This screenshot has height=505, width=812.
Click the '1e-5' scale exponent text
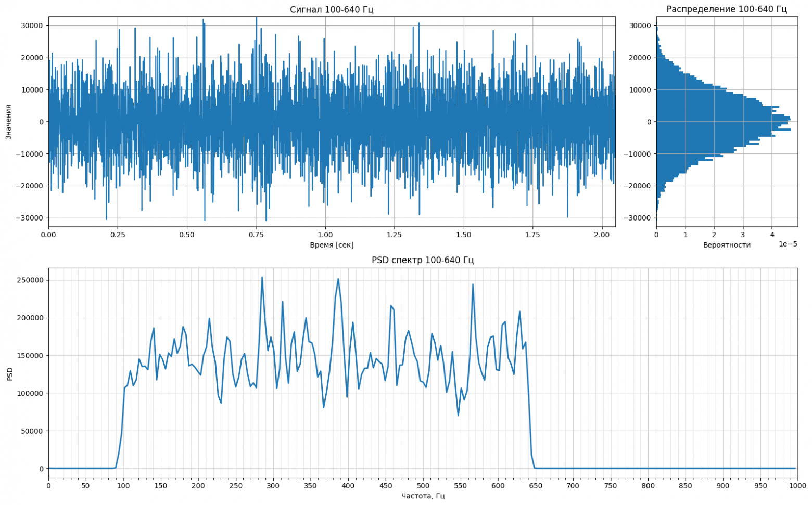(788, 244)
